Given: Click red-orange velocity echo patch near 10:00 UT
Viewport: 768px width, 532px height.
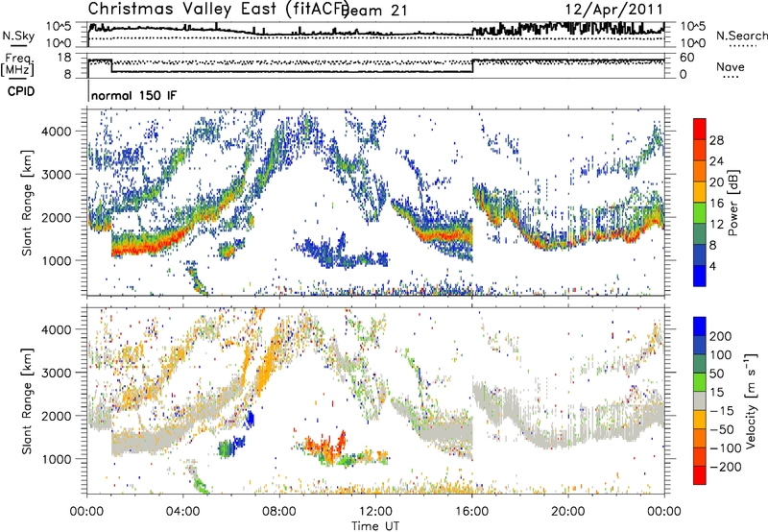Looking at the screenshot, I should click(x=324, y=447).
